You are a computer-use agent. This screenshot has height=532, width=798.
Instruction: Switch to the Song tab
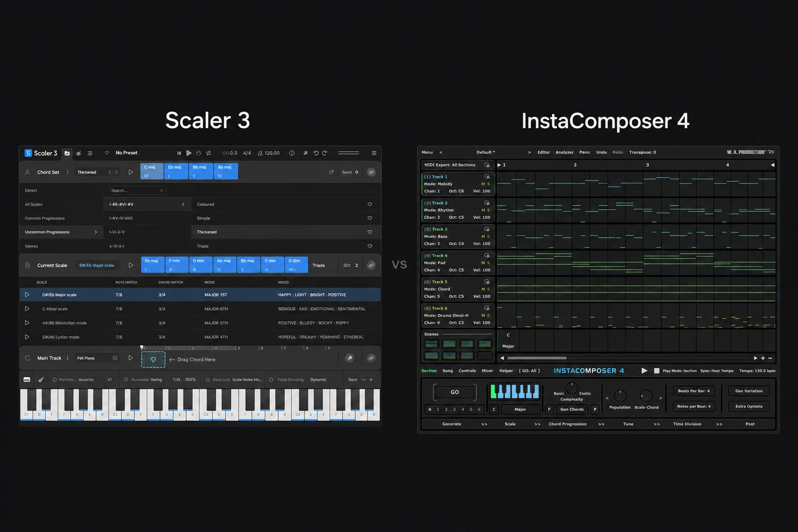(x=447, y=370)
